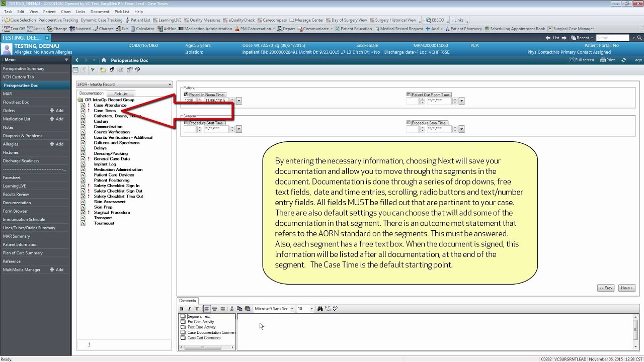Toggle left text alignment in Comments toolbar

pos(207,309)
